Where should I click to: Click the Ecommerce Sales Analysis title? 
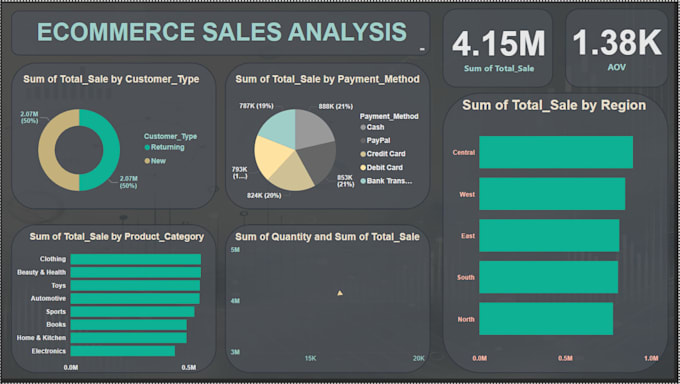pos(222,32)
